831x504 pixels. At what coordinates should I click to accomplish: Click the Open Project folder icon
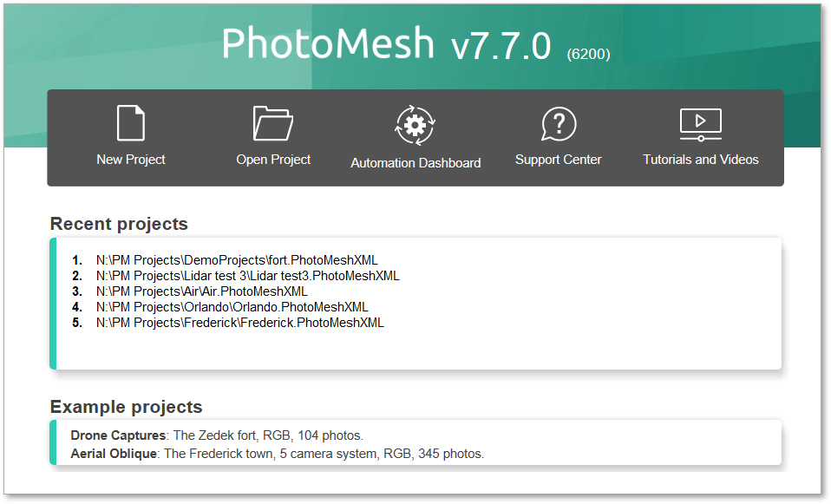(273, 123)
